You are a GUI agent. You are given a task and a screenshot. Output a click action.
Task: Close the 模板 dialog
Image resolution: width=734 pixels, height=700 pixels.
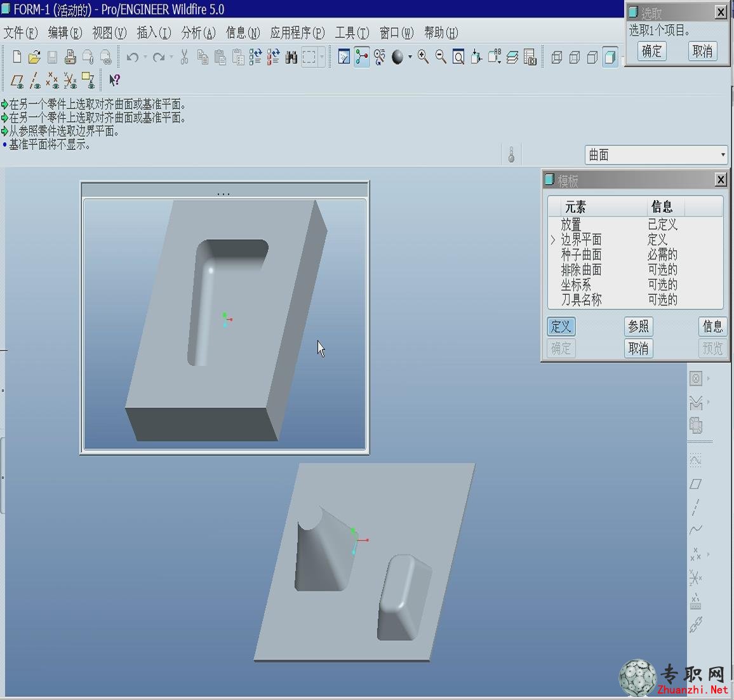pyautogui.click(x=721, y=179)
